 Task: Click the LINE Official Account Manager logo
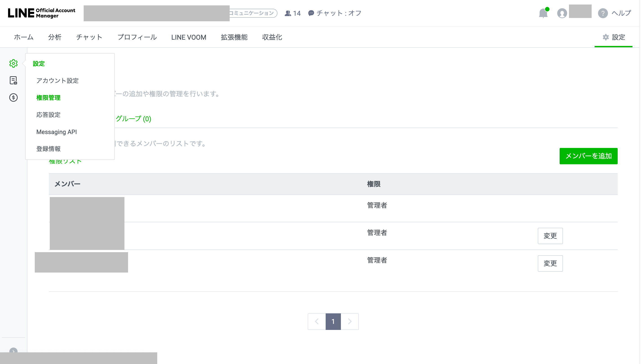click(41, 13)
